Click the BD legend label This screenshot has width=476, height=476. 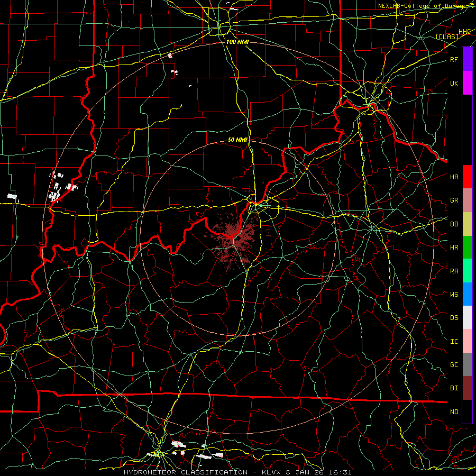[x=454, y=224]
